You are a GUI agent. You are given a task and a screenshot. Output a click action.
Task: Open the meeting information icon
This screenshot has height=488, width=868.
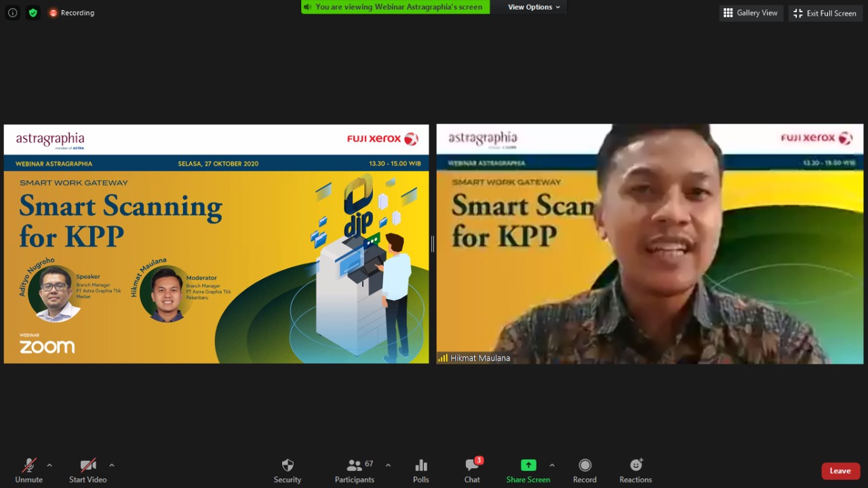[12, 12]
